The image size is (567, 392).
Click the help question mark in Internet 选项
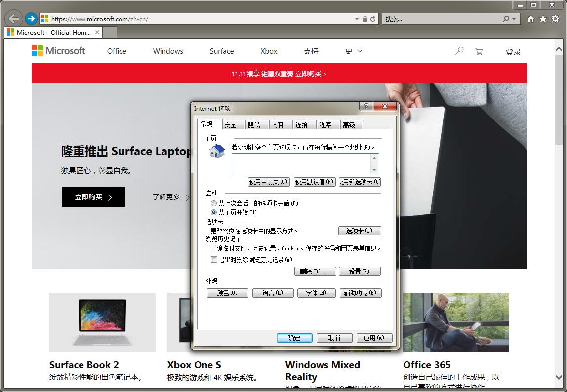tap(366, 106)
